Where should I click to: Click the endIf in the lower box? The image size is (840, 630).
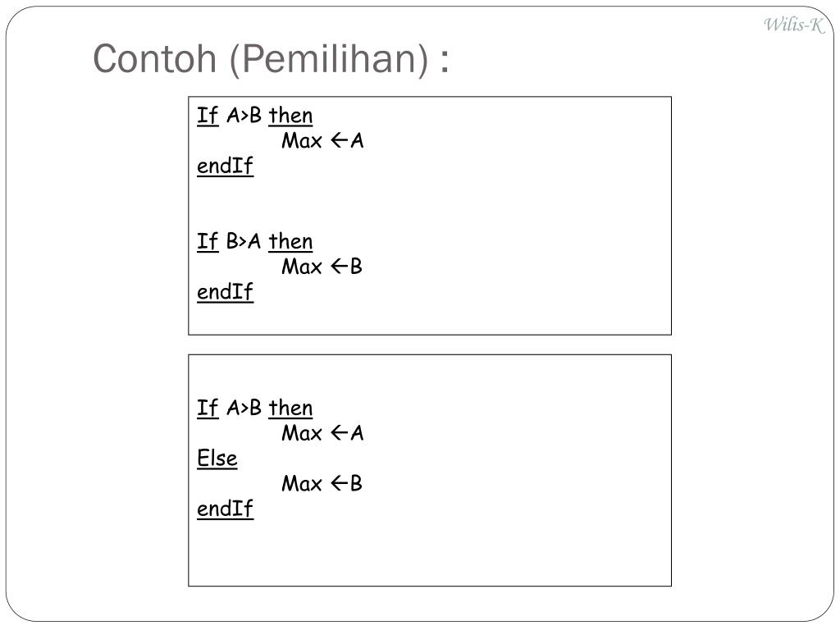coord(225,509)
